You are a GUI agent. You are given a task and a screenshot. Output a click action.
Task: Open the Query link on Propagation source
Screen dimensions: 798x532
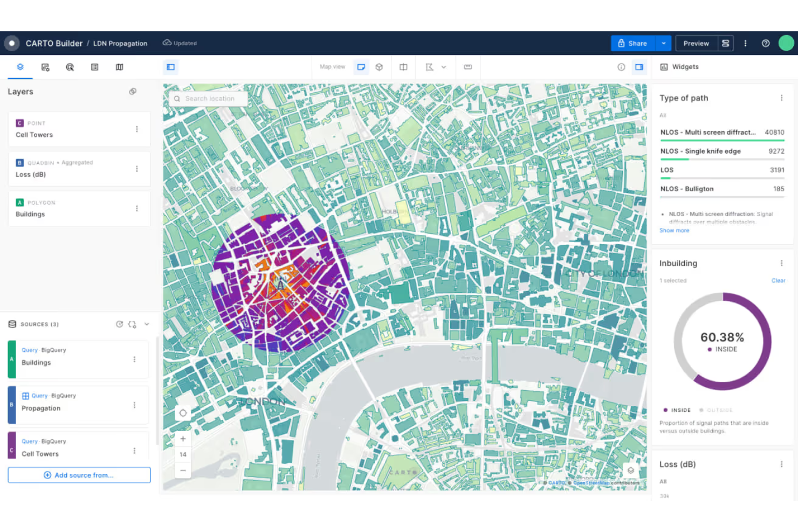click(39, 396)
